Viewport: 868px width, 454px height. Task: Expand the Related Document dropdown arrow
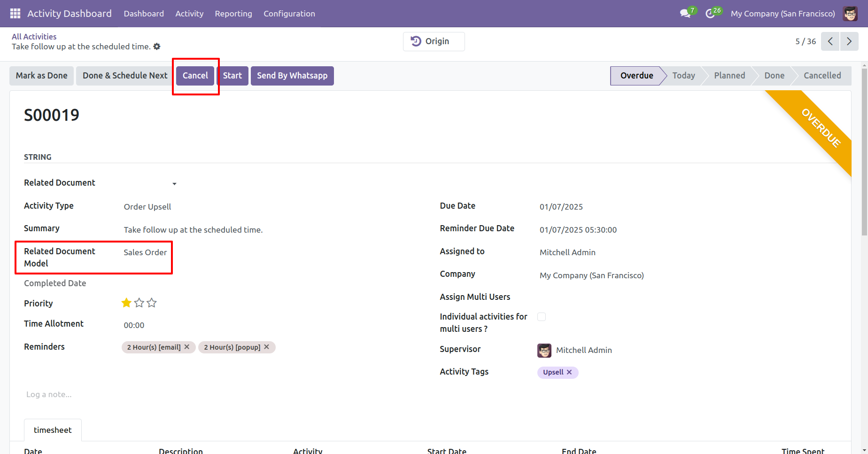tap(174, 184)
